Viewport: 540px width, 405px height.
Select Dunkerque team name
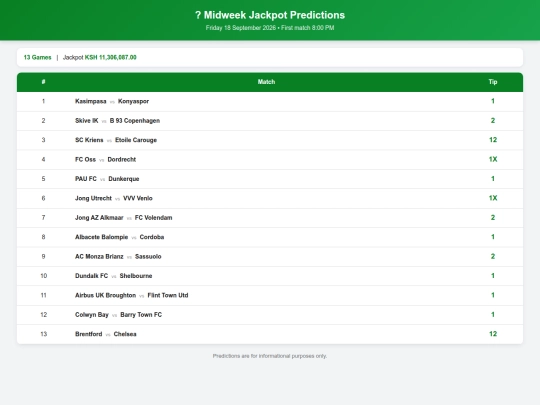pyautogui.click(x=124, y=179)
